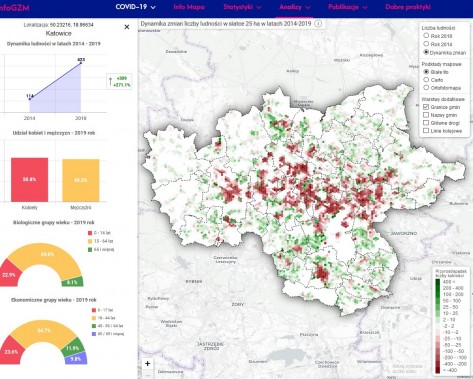The height and width of the screenshot is (379, 473).
Task: Click the 2014 data point labeled 114
Action: pos(30,99)
